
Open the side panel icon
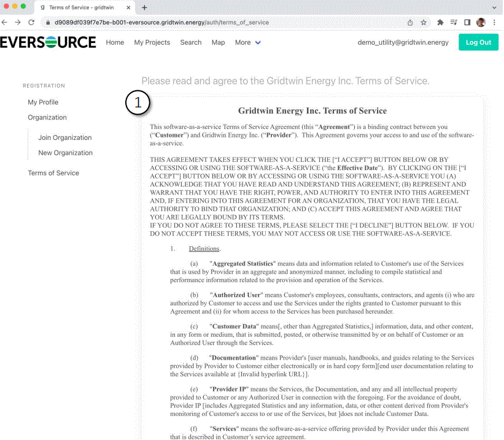coord(468,22)
